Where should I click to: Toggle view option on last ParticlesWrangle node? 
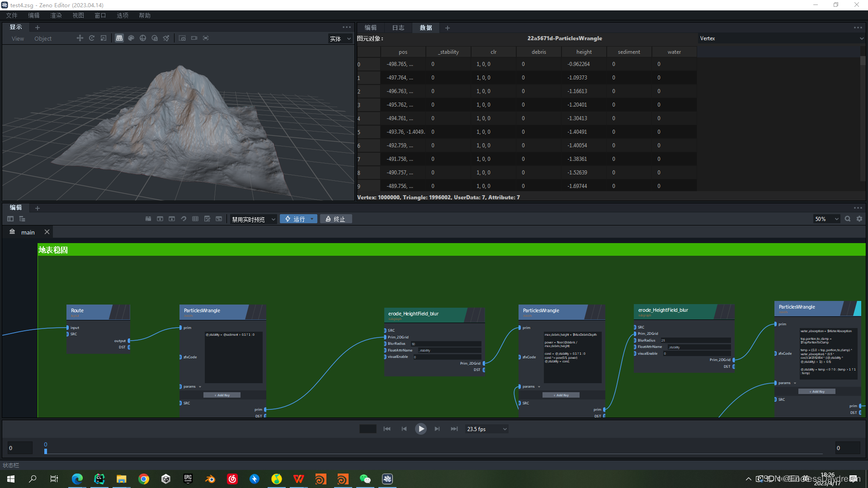point(857,309)
